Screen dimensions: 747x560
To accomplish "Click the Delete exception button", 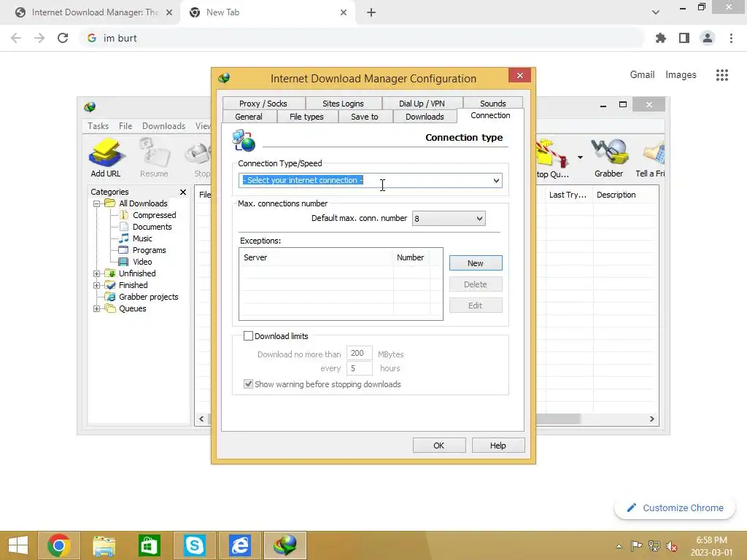I will click(x=476, y=284).
